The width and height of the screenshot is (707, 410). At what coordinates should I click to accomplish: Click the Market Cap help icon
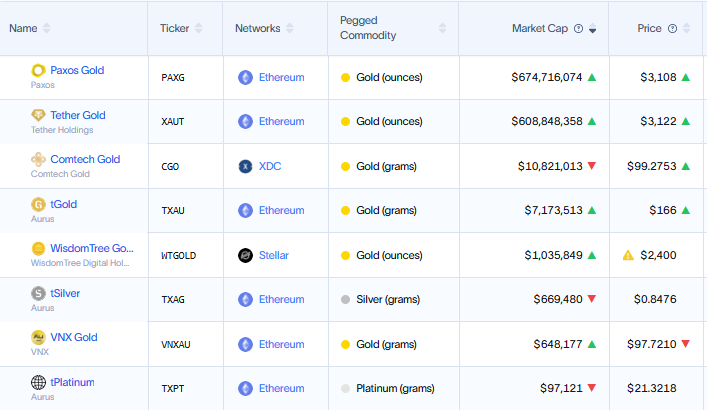coord(578,29)
